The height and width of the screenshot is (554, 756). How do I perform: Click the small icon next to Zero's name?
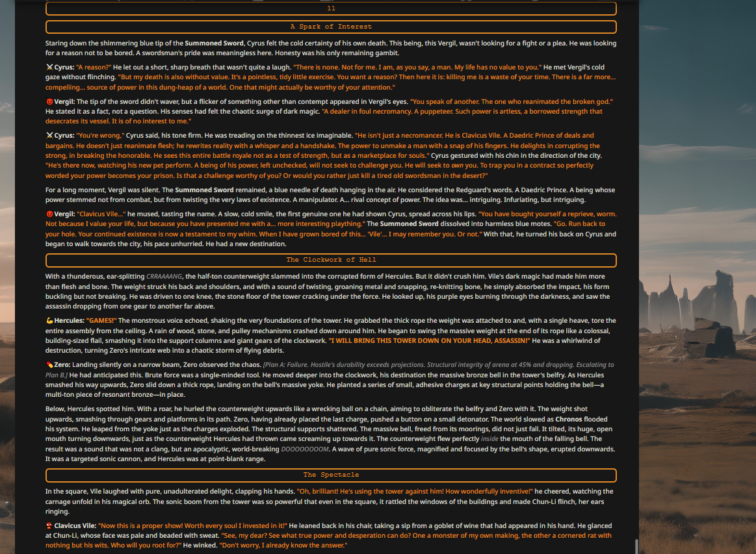click(x=49, y=365)
